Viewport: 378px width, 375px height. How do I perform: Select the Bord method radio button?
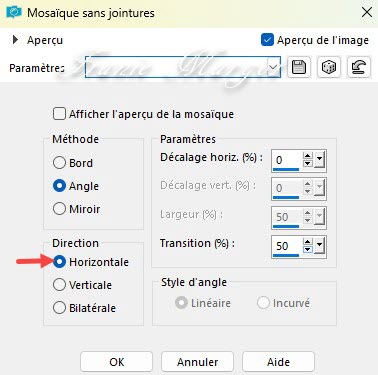(x=59, y=163)
